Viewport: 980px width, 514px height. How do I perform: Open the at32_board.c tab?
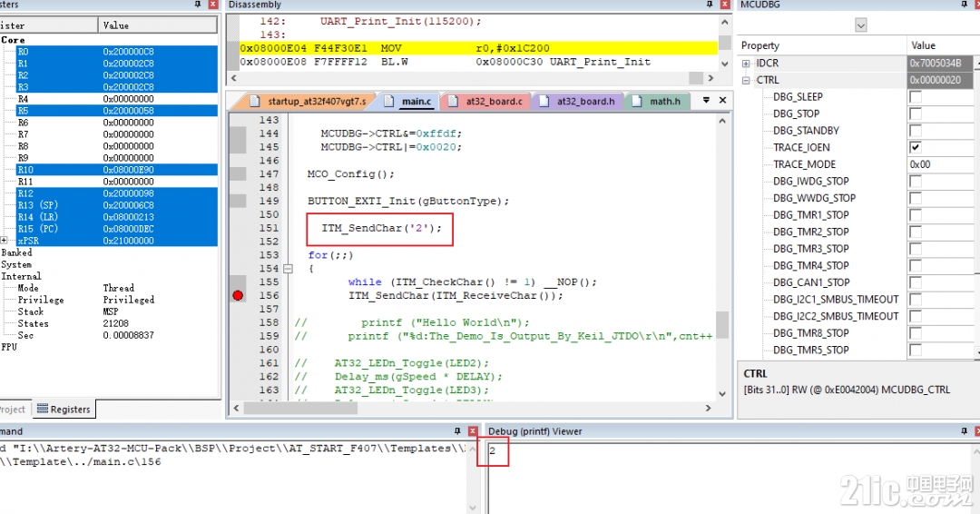tap(486, 102)
